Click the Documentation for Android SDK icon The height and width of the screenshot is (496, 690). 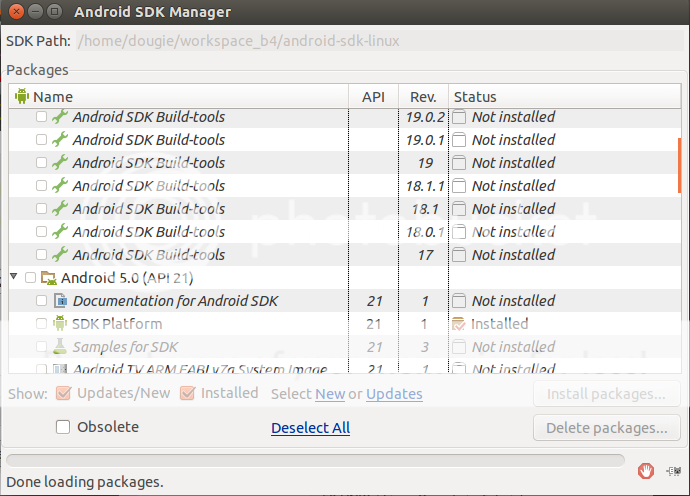[x=60, y=301]
